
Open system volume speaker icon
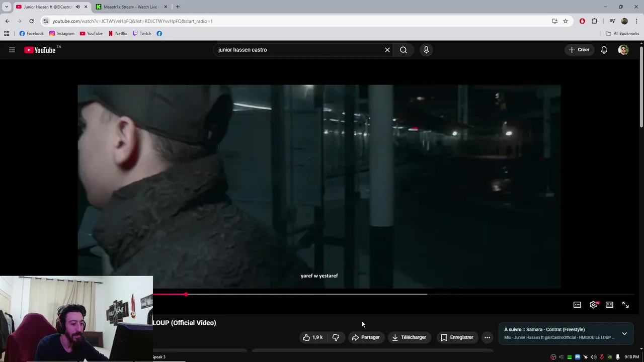(594, 357)
